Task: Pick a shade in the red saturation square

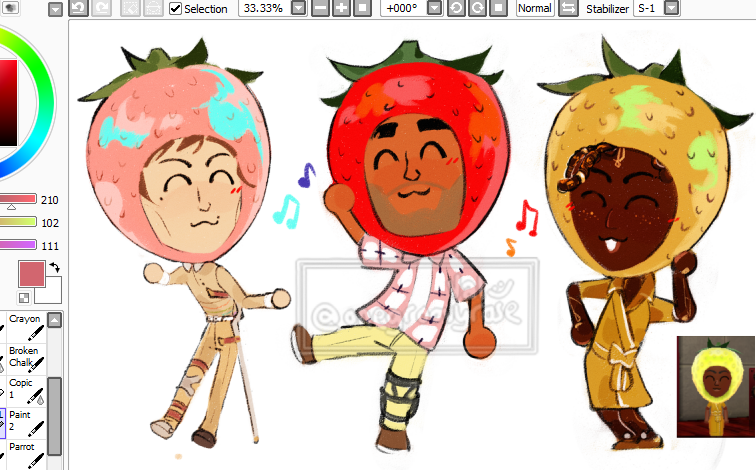Action: [8, 102]
